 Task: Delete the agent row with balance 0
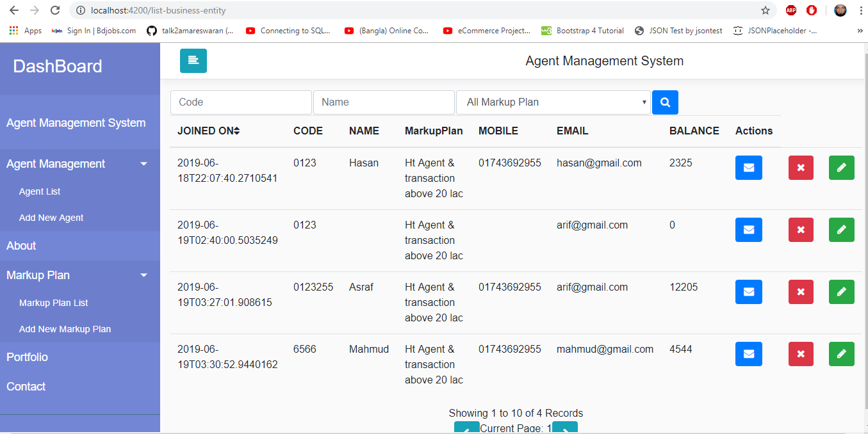801,230
